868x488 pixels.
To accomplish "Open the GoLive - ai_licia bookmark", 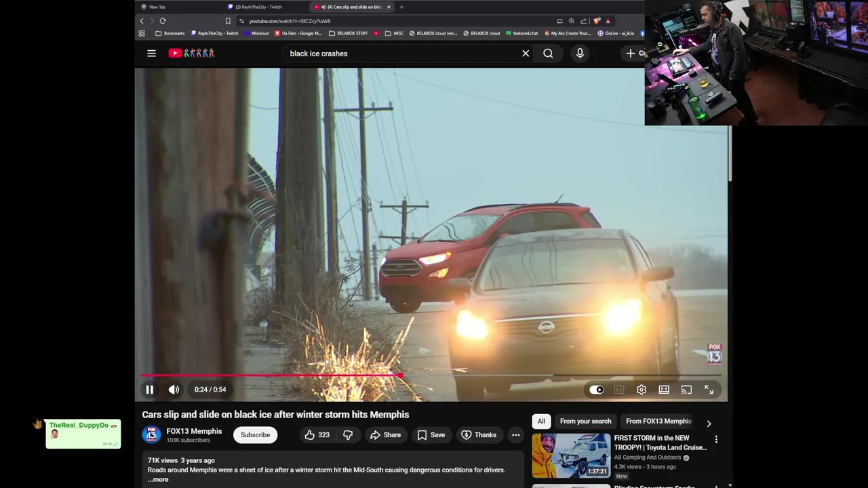I will [616, 33].
